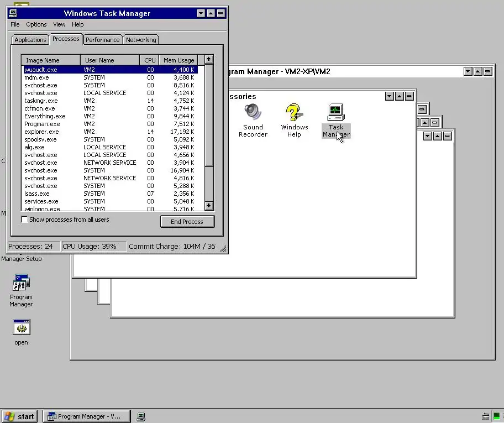Click the CPU Usage: 39% status entry
Screen dimensions: 504x423
(94, 247)
